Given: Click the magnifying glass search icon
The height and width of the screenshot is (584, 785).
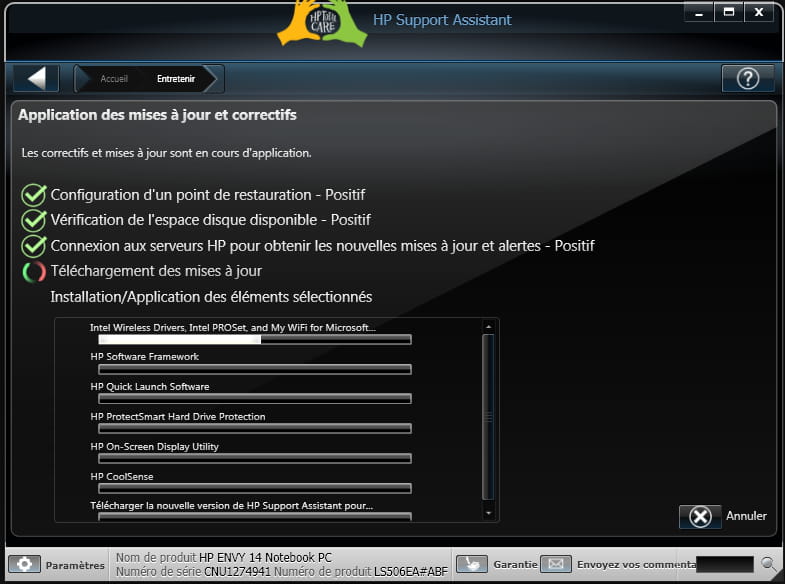Looking at the screenshot, I should [x=768, y=564].
